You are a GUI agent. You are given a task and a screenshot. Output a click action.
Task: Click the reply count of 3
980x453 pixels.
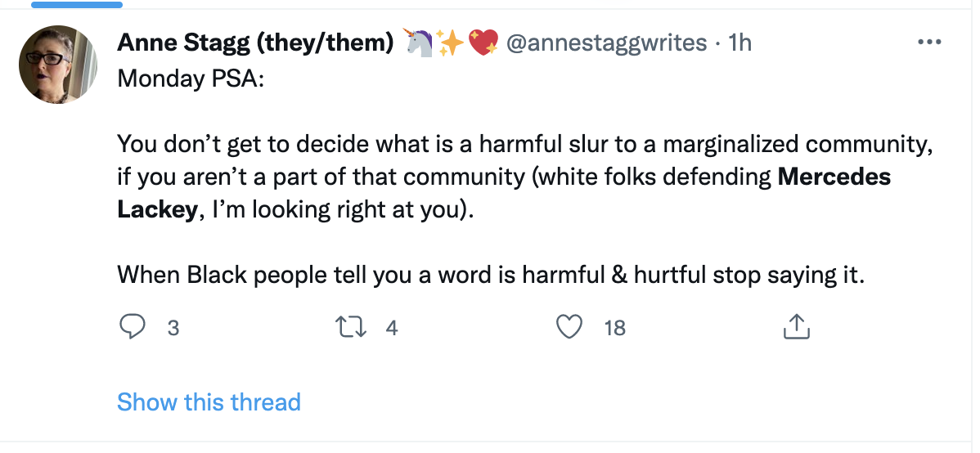click(173, 328)
